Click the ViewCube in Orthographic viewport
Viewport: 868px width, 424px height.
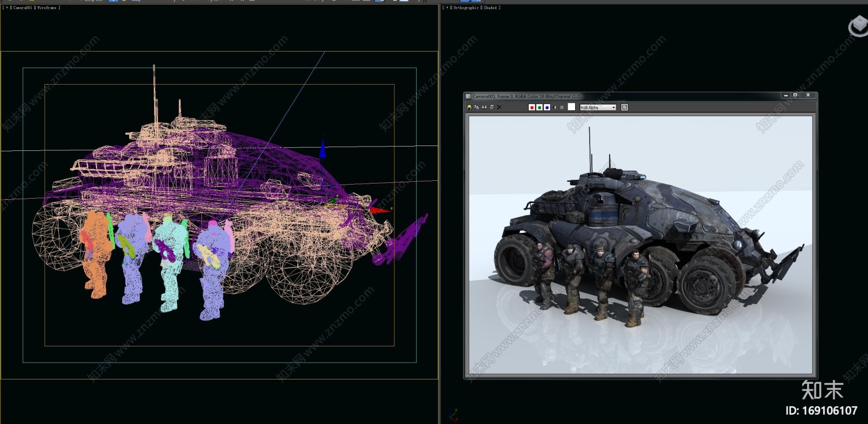pos(859,26)
